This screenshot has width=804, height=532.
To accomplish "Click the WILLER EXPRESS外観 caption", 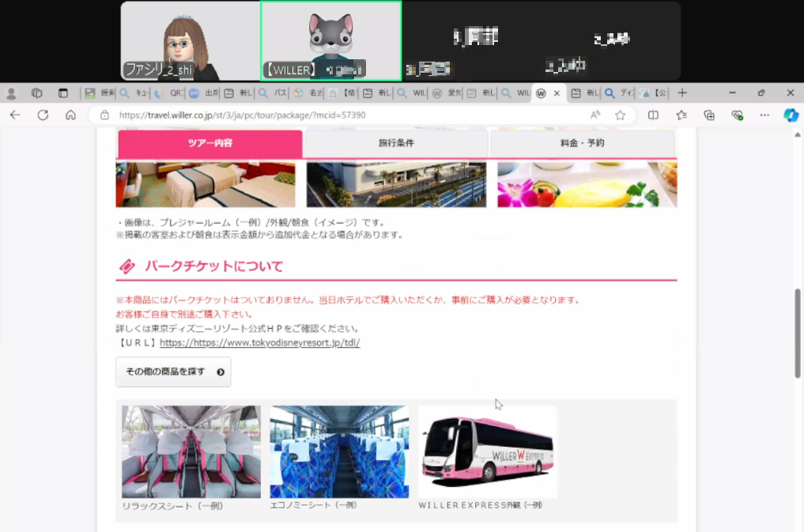I will (481, 505).
